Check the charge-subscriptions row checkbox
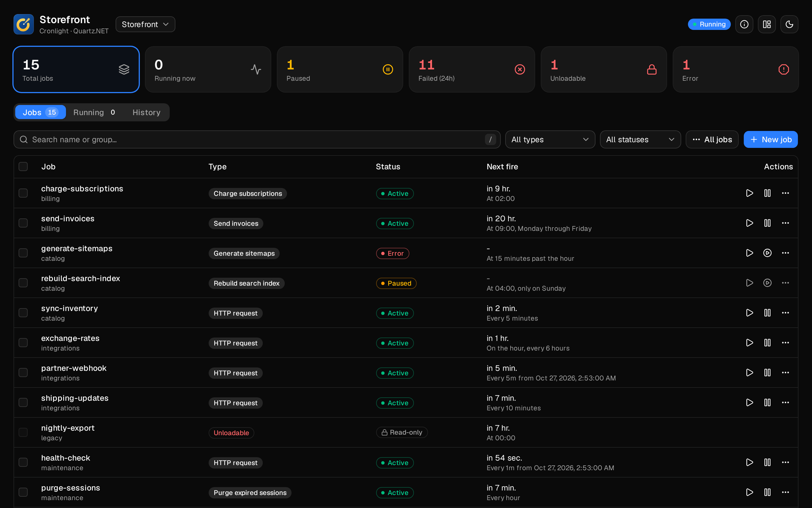Screen dimensions: 812x508 (x=23, y=193)
